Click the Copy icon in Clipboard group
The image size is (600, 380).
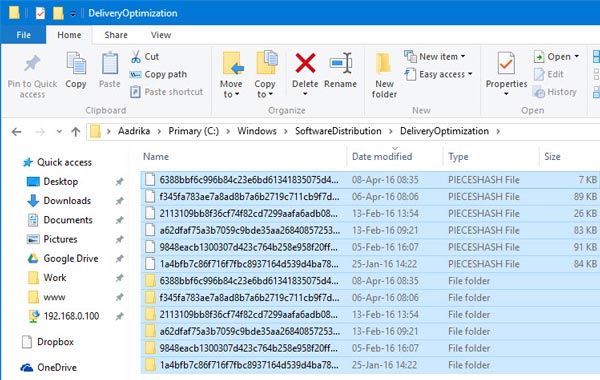click(76, 63)
